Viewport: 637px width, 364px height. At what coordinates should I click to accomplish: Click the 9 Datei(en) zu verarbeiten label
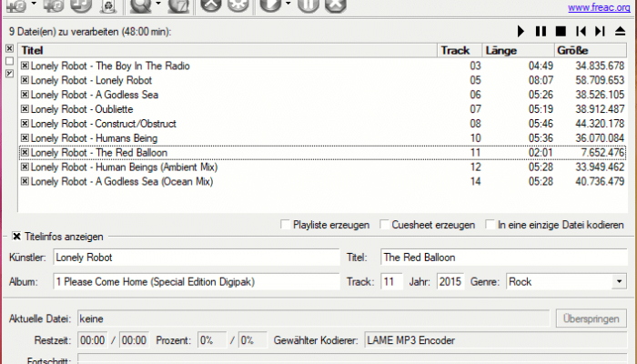pyautogui.click(x=90, y=32)
